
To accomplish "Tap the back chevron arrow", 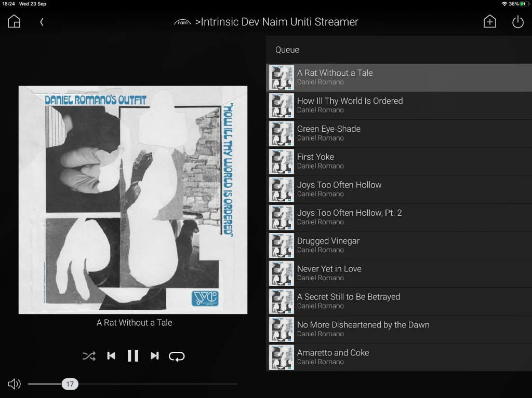I will tap(42, 22).
